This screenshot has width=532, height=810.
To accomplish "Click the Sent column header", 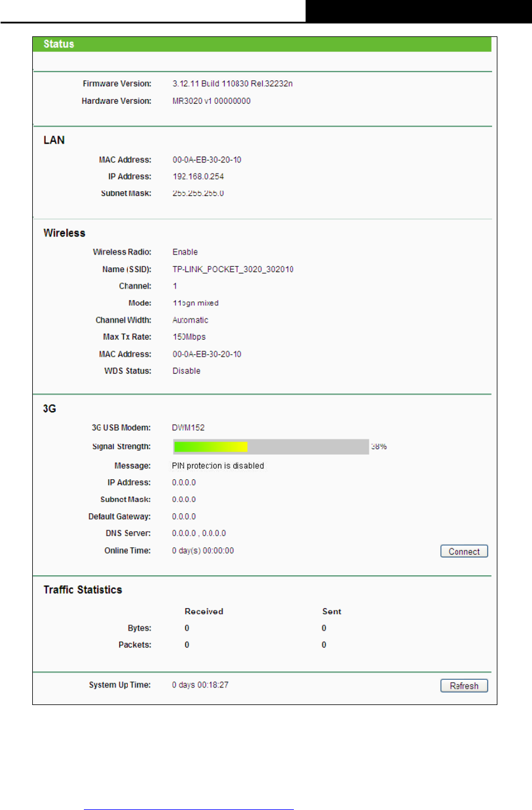I will (331, 611).
